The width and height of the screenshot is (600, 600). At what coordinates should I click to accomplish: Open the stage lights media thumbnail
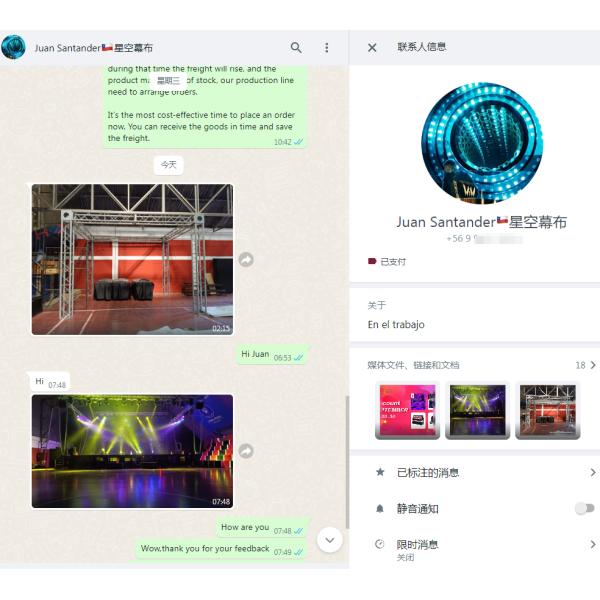coord(477,410)
